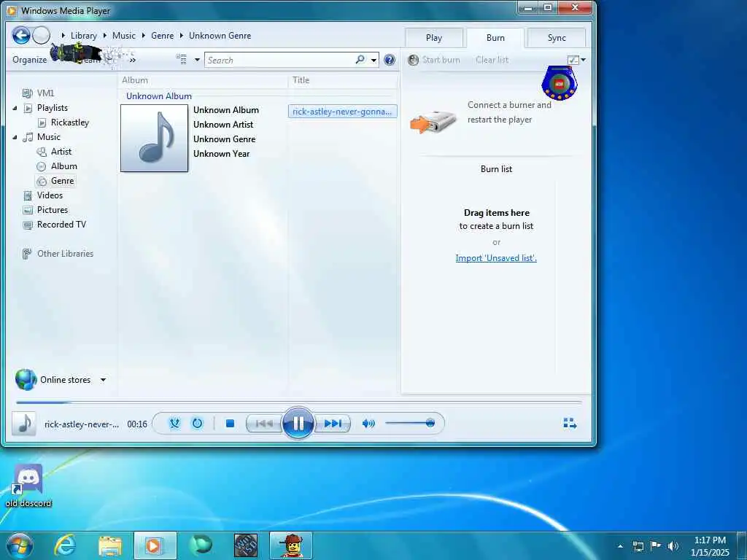
Task: Click Import 'Unsaved list' link
Action: click(496, 258)
